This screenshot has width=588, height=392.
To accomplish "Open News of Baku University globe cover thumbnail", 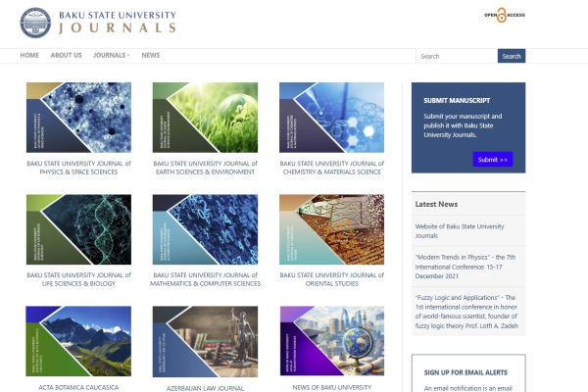I will pos(332,341).
